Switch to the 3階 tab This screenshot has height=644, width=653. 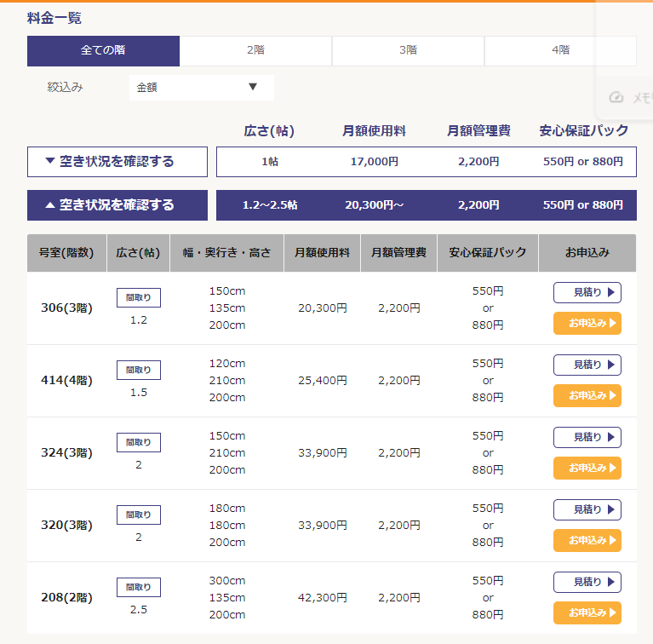point(408,51)
